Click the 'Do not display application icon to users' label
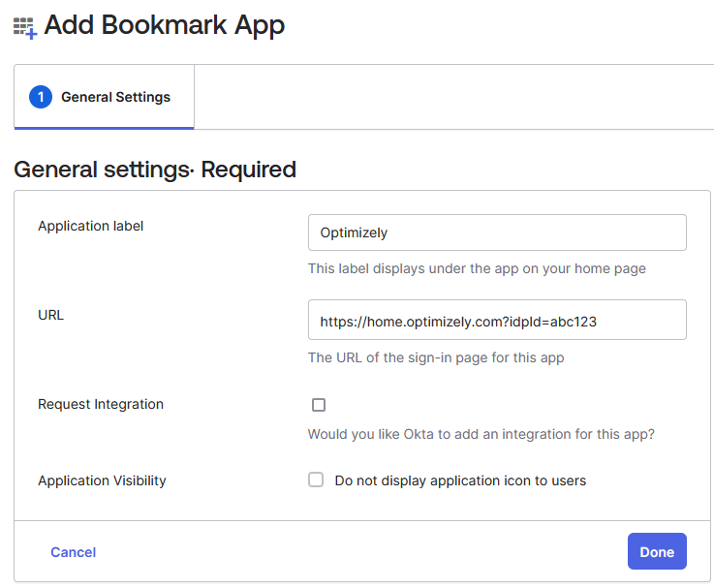Image resolution: width=714 pixels, height=588 pixels. tap(460, 480)
